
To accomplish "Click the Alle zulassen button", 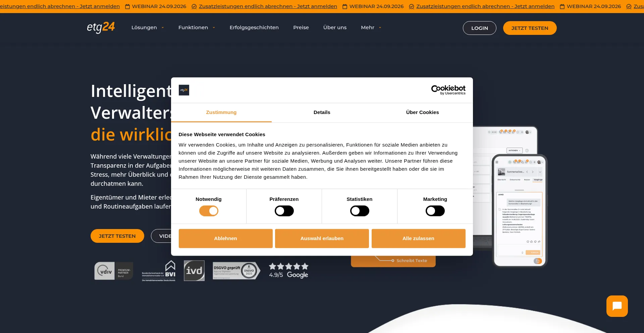I will pyautogui.click(x=418, y=238).
